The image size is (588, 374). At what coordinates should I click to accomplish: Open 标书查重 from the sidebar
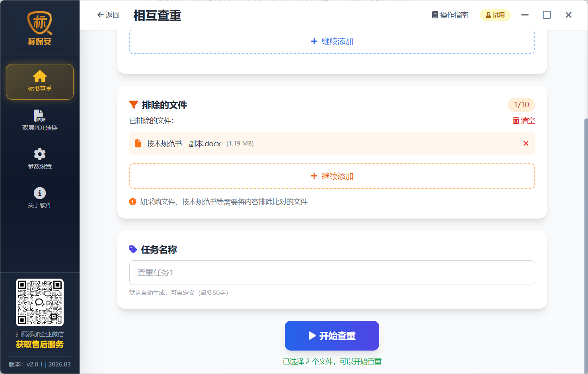[40, 82]
